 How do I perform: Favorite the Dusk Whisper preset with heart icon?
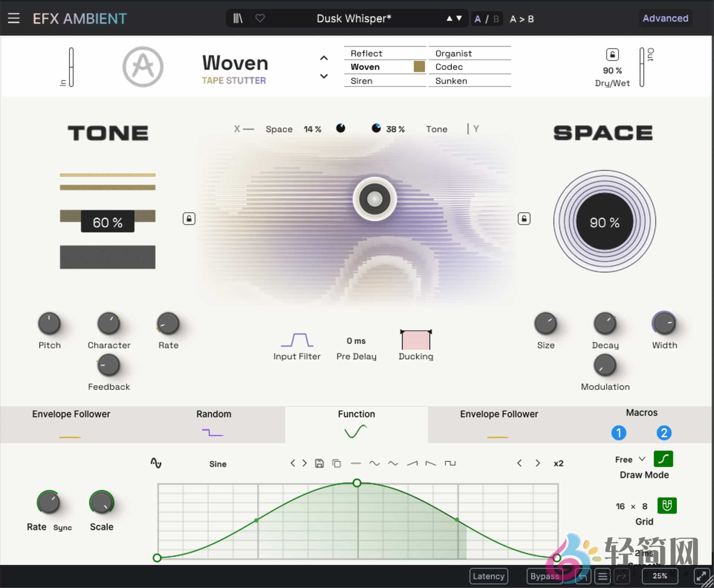pos(260,18)
